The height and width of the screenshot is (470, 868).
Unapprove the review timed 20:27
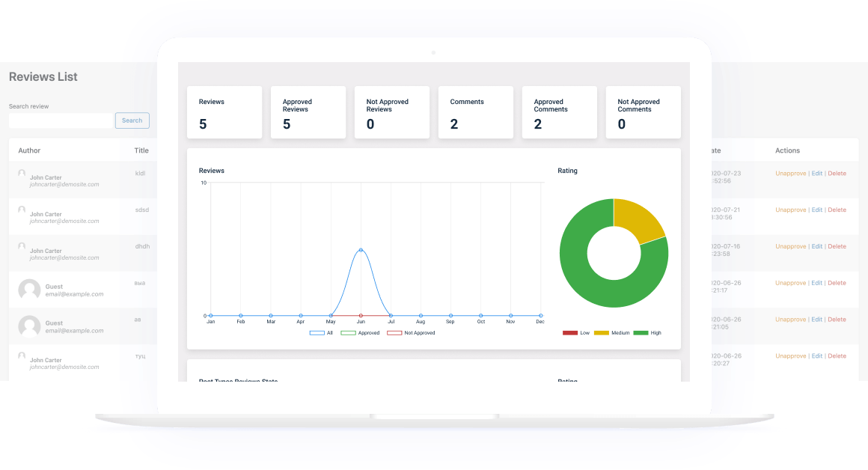click(x=790, y=356)
